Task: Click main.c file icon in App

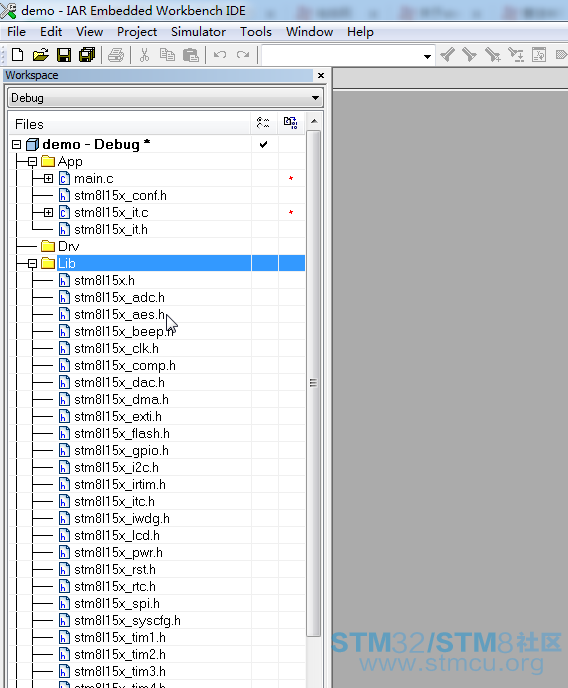Action: [64, 179]
